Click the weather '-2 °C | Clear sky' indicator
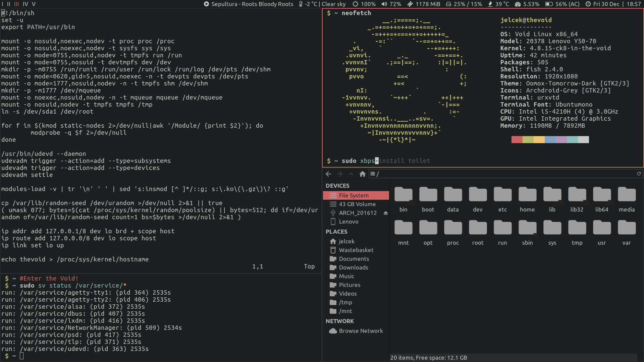The image size is (644, 362). (x=322, y=4)
